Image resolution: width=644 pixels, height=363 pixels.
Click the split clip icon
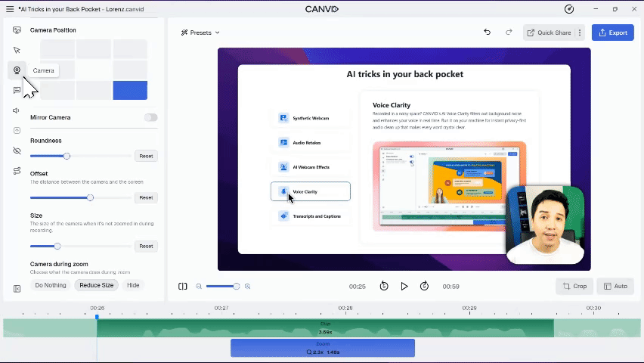pyautogui.click(x=183, y=287)
